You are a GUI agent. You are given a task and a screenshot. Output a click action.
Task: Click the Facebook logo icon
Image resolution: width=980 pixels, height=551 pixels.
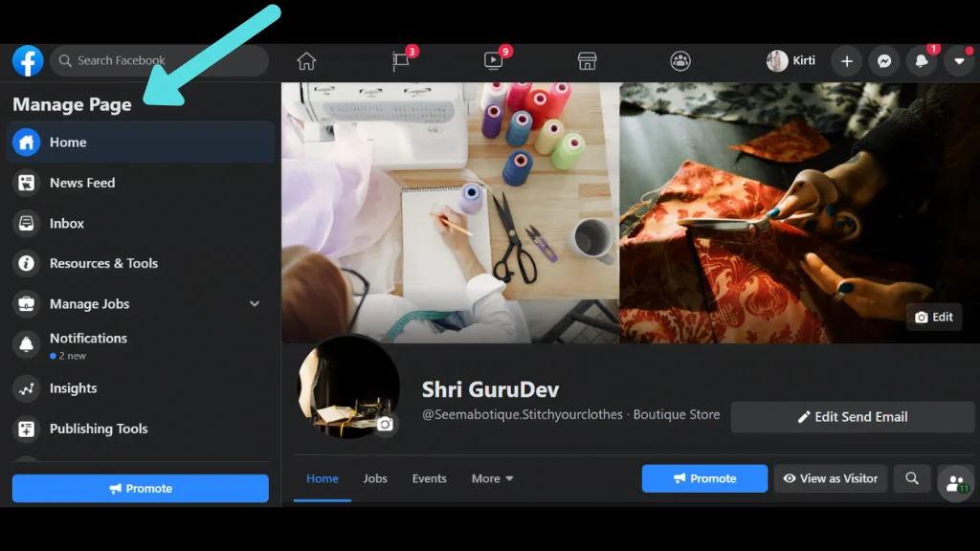28,60
